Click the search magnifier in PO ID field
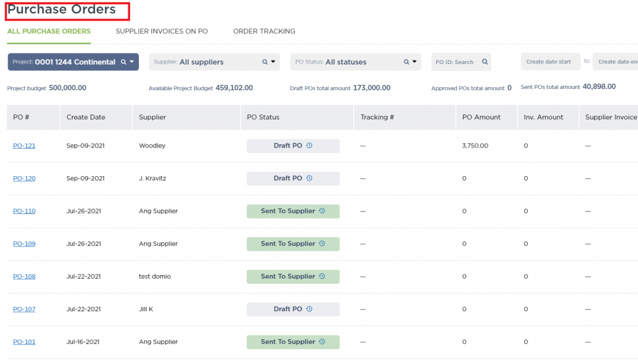638x364 pixels. pos(483,62)
